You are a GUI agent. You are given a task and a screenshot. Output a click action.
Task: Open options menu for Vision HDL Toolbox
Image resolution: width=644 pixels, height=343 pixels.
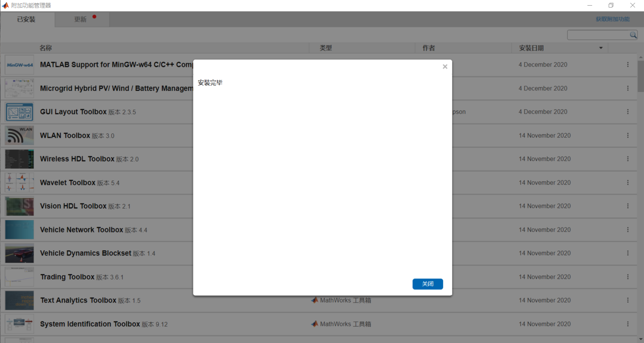click(x=627, y=206)
